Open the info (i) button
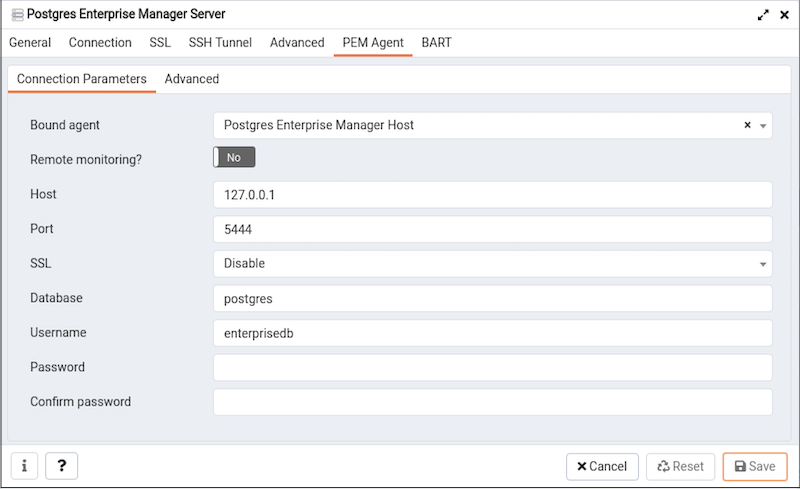This screenshot has width=800, height=489. pos(24,466)
